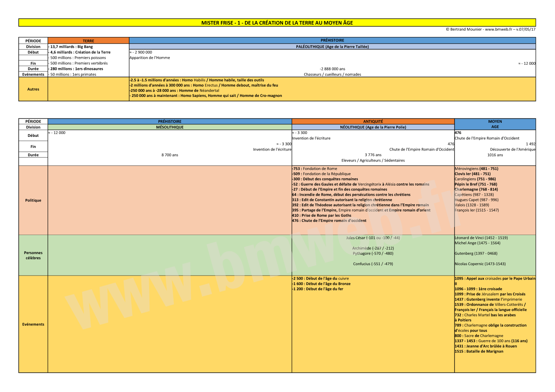The height and width of the screenshot is (392, 555).
Task: Select 'Pythagore (-570 / -480)'
Action: (x=373, y=253)
